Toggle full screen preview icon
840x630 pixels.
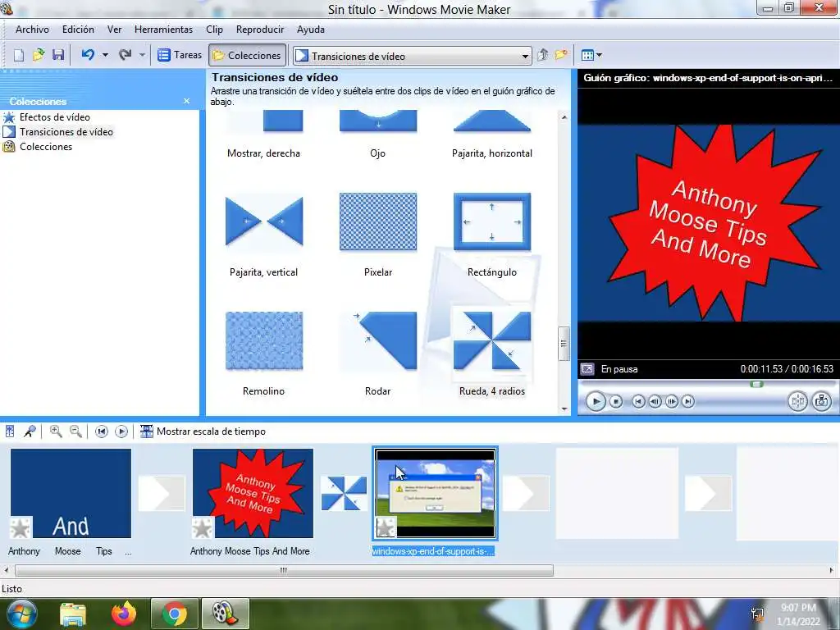[x=587, y=369]
